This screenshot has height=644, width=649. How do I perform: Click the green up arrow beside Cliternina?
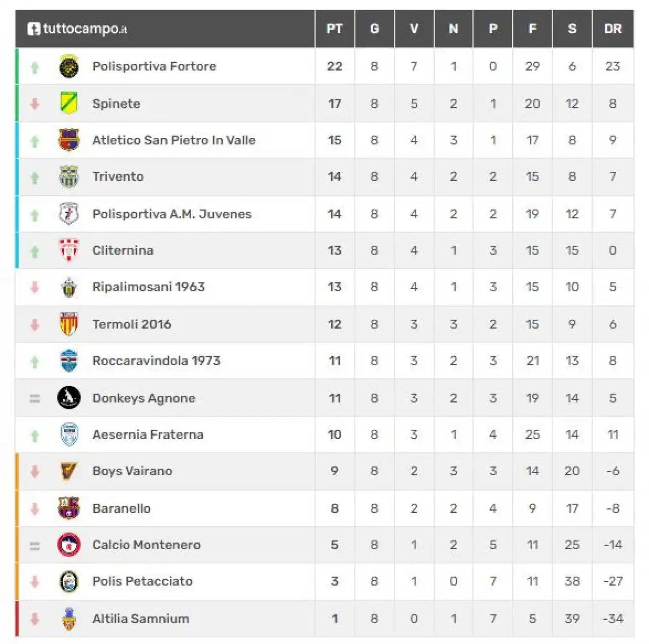point(34,251)
